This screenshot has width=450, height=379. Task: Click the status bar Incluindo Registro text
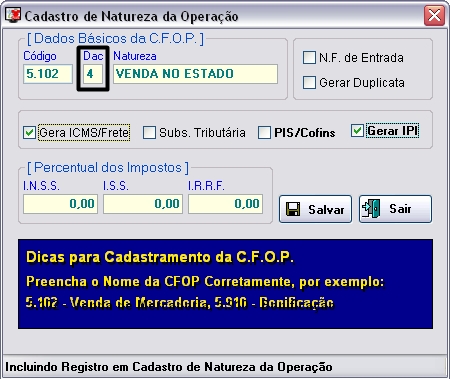click(x=169, y=367)
